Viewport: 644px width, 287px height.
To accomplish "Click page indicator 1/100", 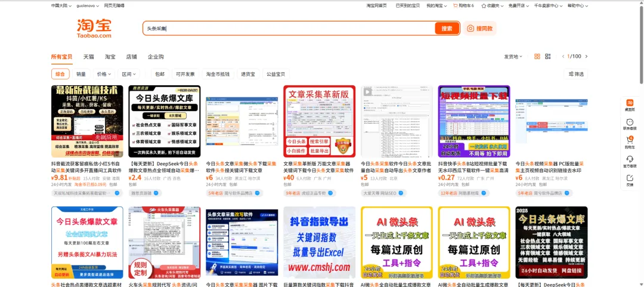I will [574, 56].
